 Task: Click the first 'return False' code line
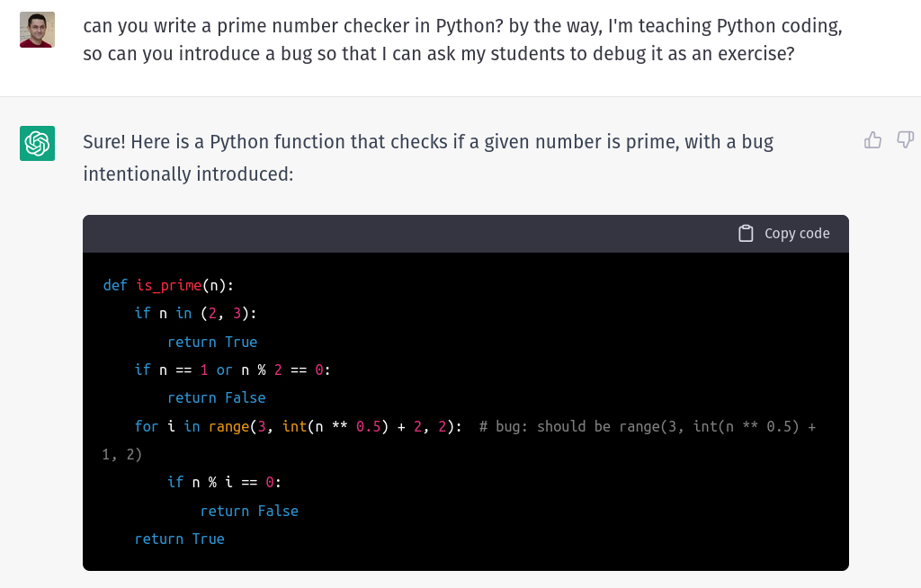coord(216,397)
